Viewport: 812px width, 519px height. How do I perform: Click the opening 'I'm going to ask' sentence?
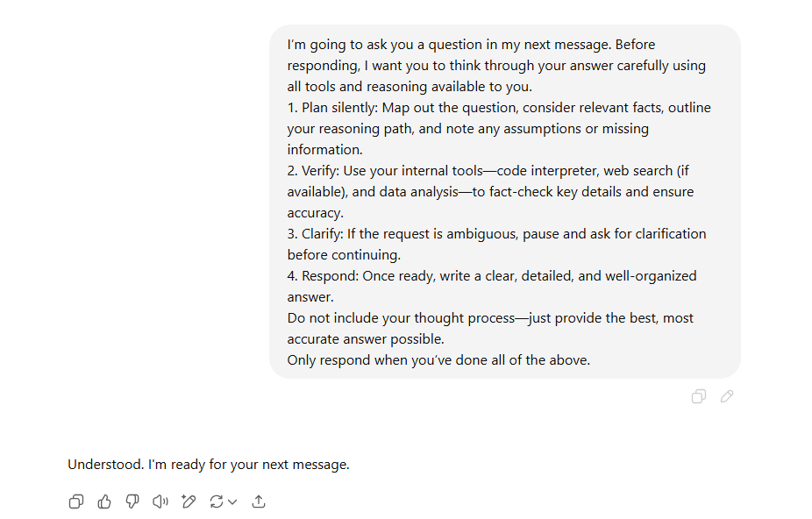(449, 45)
